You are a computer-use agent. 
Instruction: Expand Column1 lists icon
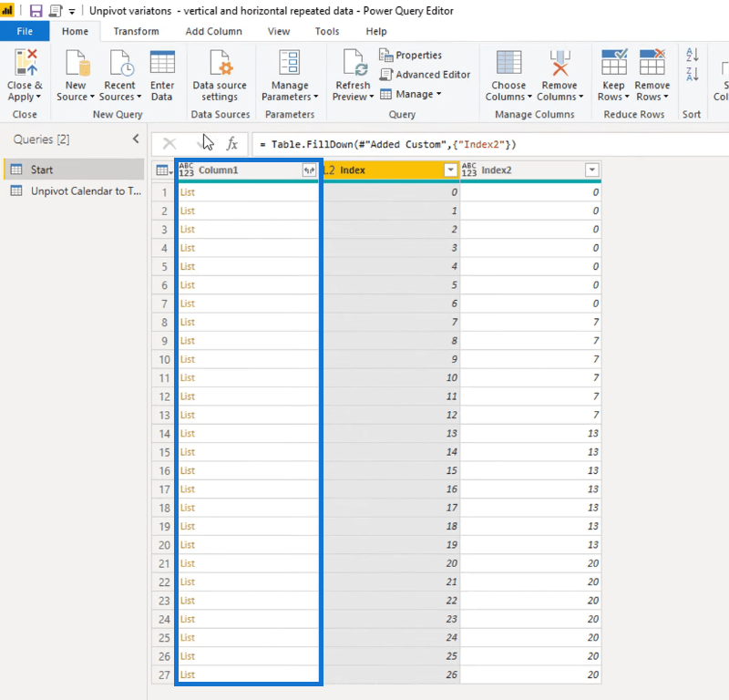tap(309, 170)
